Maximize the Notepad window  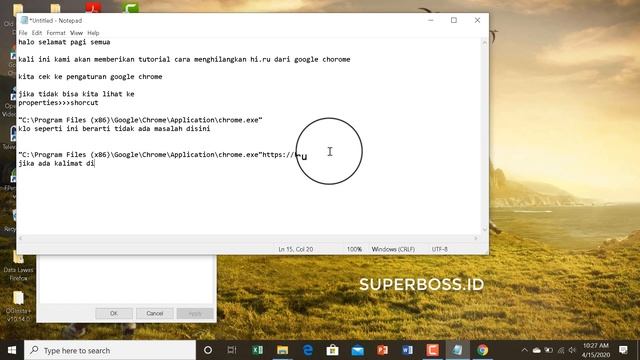click(454, 20)
